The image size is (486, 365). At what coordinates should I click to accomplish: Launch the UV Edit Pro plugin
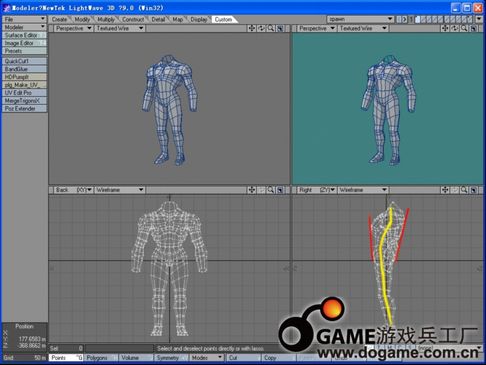point(24,93)
